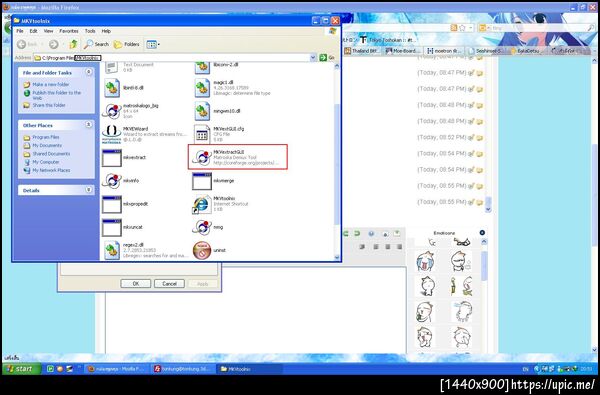The image size is (600, 395).
Task: Select the MKVtoolnix Internet Shortcut file
Action: click(220, 204)
